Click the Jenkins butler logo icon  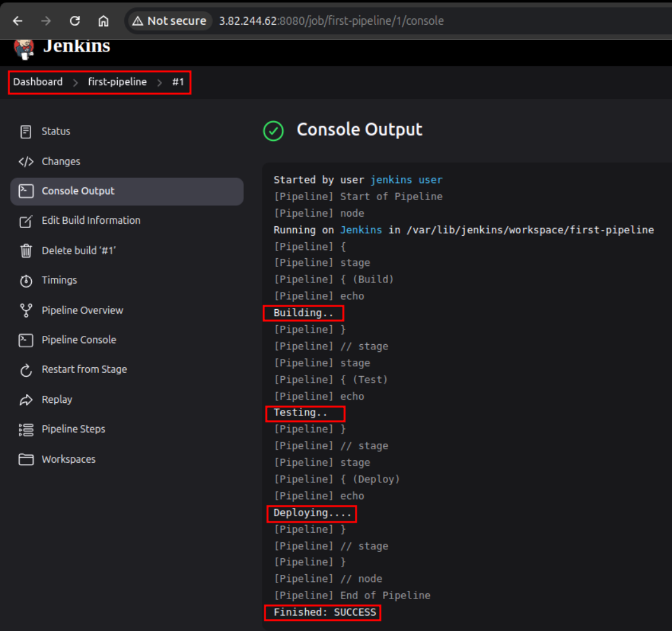24,48
